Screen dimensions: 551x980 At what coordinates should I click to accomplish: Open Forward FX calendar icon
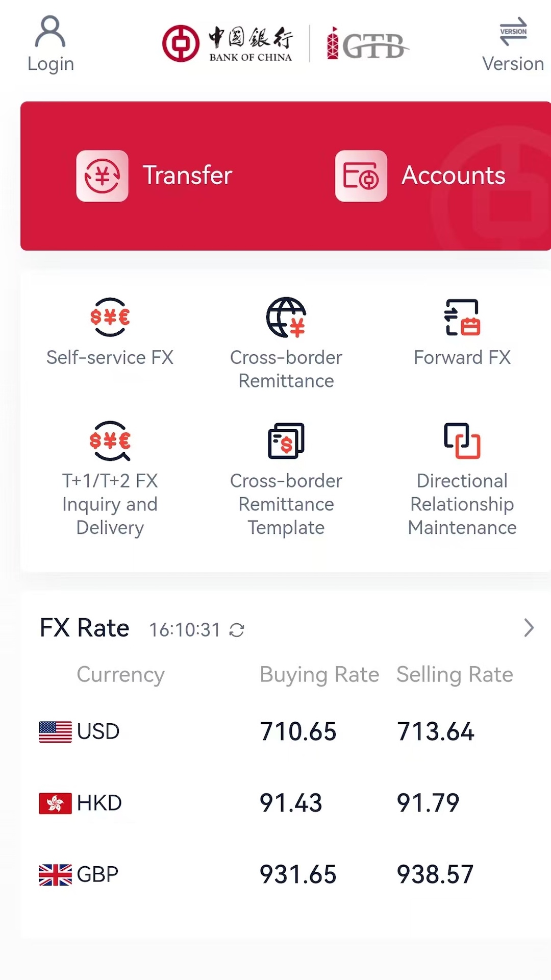[462, 317]
